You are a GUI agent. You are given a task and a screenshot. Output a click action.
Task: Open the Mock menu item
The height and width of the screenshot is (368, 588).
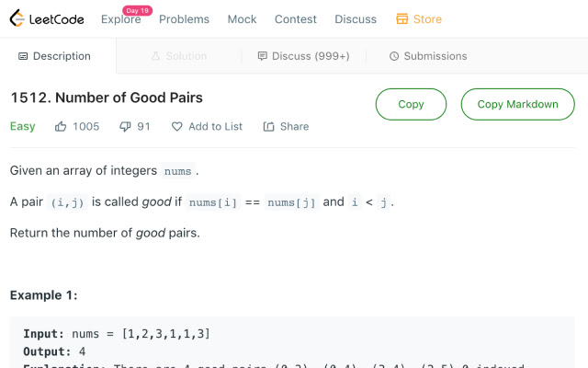pyautogui.click(x=242, y=19)
